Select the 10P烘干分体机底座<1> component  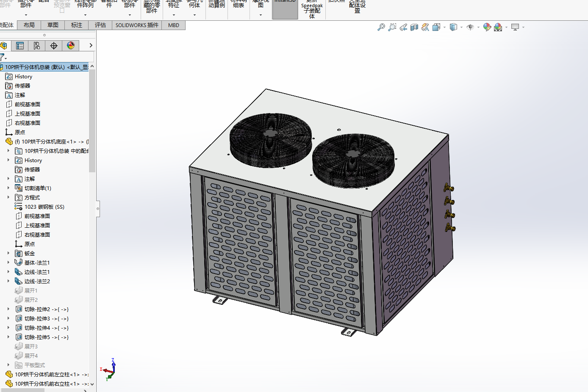click(x=47, y=142)
